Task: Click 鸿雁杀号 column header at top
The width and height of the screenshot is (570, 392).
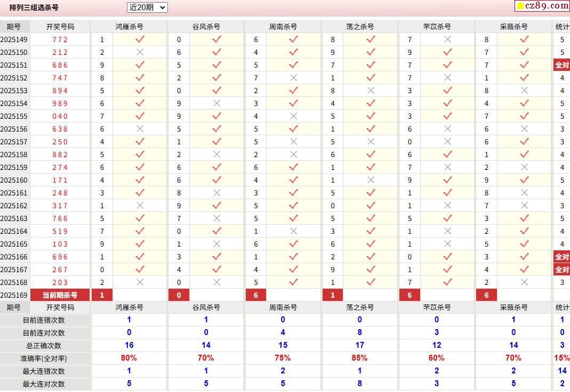Action: click(129, 27)
